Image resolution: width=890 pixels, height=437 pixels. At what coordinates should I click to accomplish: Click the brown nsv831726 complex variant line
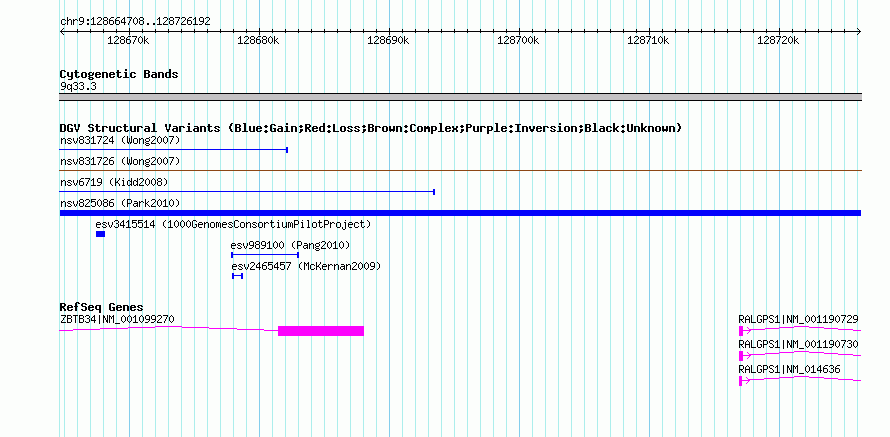tap(460, 170)
